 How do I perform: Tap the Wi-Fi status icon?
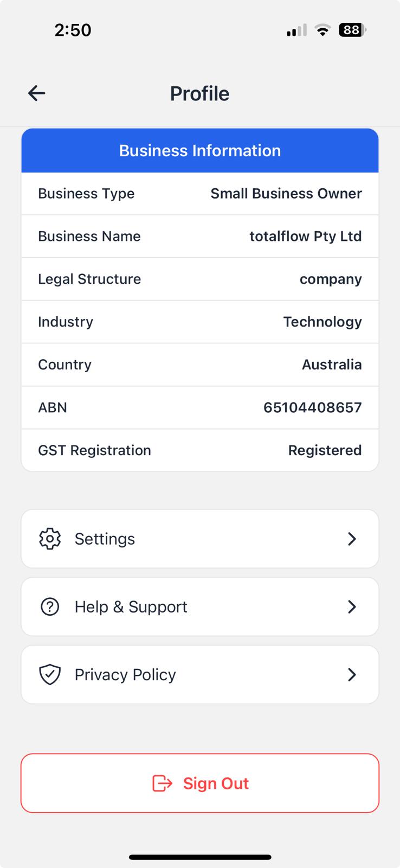(x=323, y=30)
